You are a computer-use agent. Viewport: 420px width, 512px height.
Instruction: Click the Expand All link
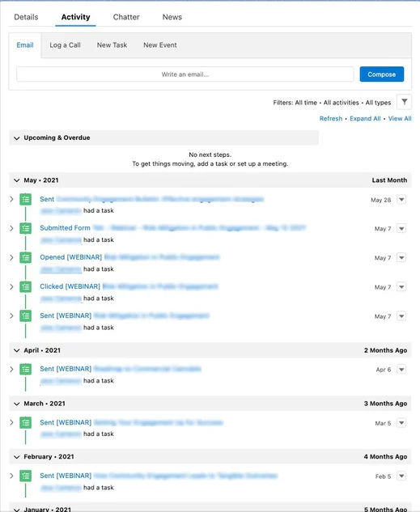click(365, 119)
